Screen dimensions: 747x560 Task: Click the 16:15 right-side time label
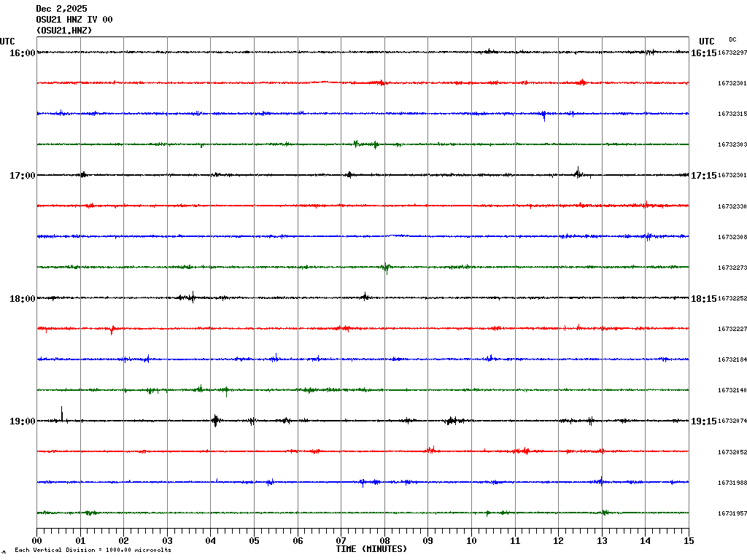704,52
